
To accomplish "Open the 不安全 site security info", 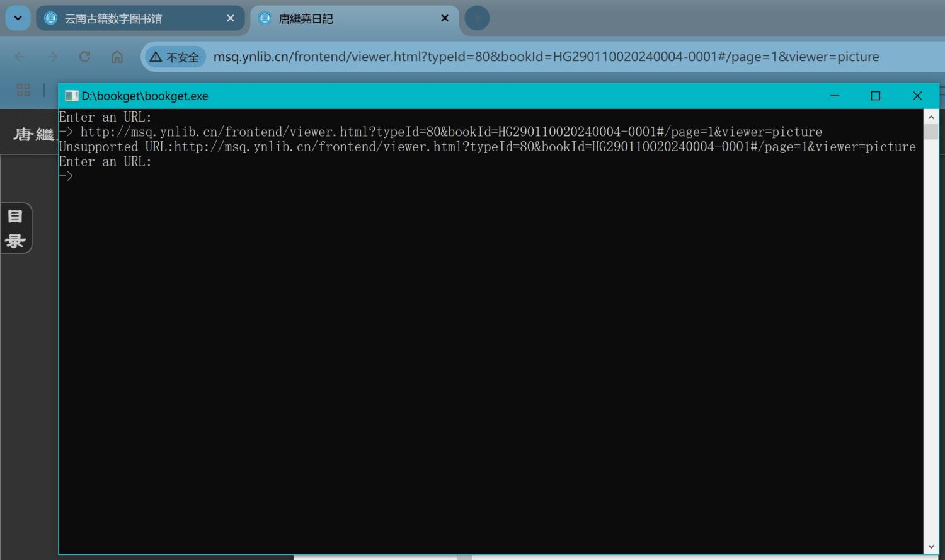I will [175, 57].
